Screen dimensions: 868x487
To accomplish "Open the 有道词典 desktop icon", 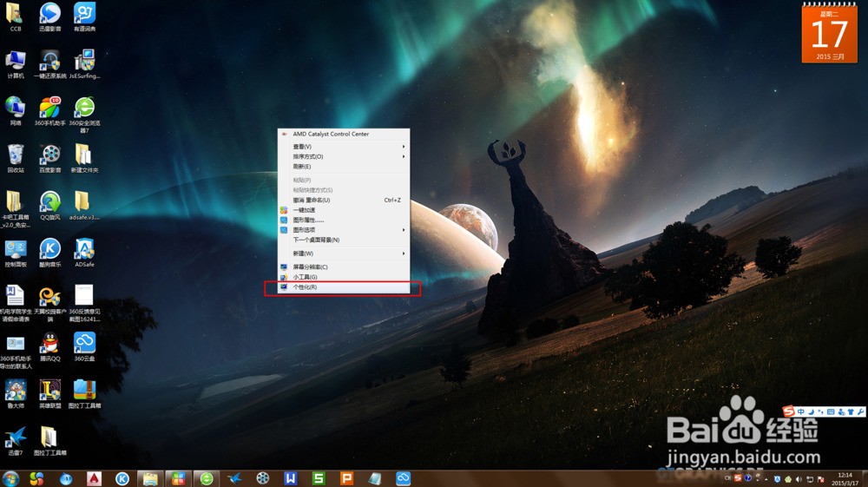I will [84, 15].
